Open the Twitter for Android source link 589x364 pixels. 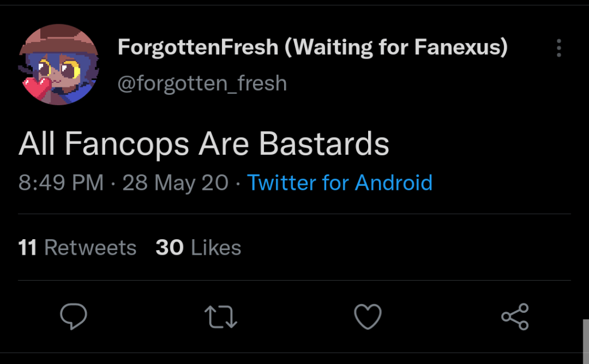click(x=339, y=183)
